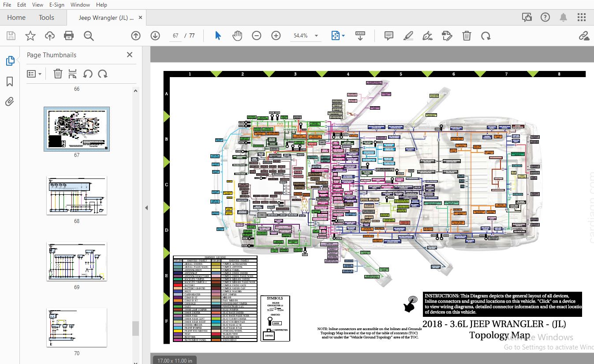The height and width of the screenshot is (364, 594).
Task: Select the page 69 thumbnail
Action: pos(77,261)
